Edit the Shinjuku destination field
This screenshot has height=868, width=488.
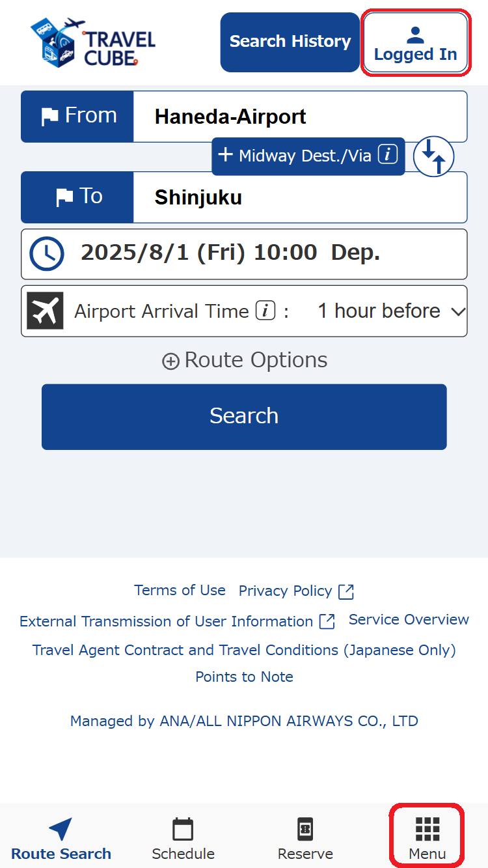click(299, 197)
